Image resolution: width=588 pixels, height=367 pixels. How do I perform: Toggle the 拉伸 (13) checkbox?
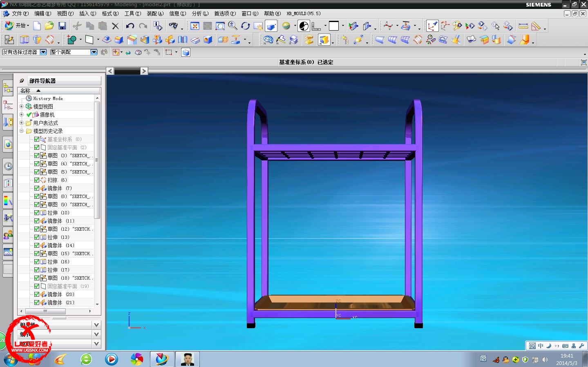click(37, 237)
